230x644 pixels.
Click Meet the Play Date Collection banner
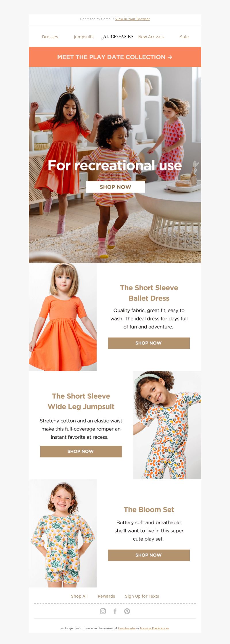tap(115, 57)
